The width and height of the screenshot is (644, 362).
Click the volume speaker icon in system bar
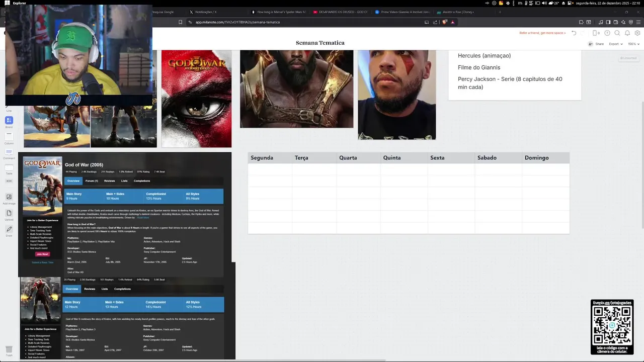[544, 3]
